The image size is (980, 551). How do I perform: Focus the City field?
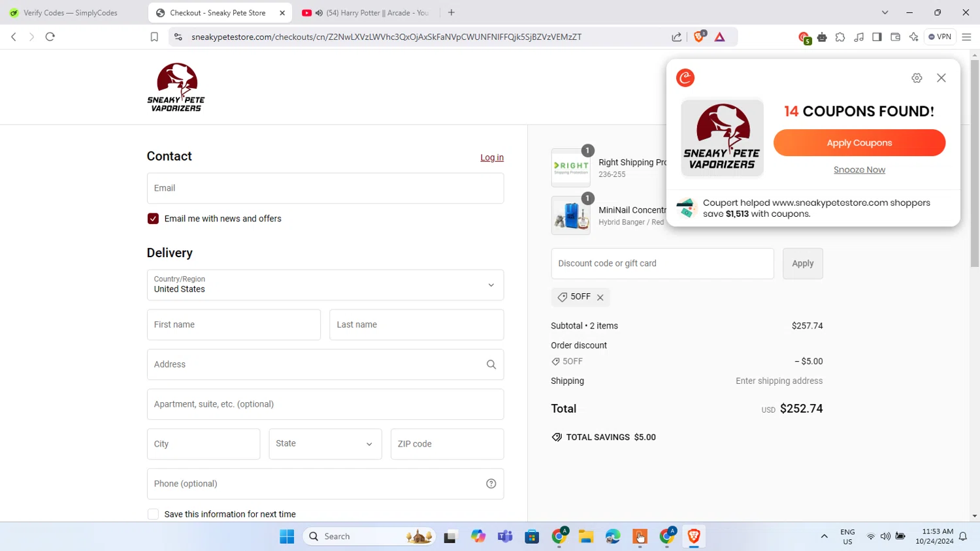coord(203,444)
